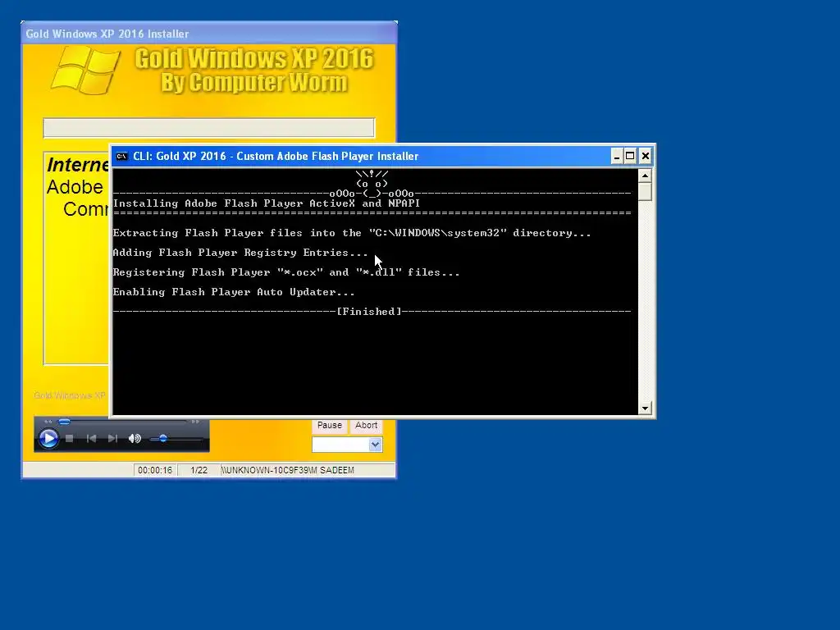Mute the media player speaker icon
Viewport: 840px width, 630px height.
pos(135,438)
